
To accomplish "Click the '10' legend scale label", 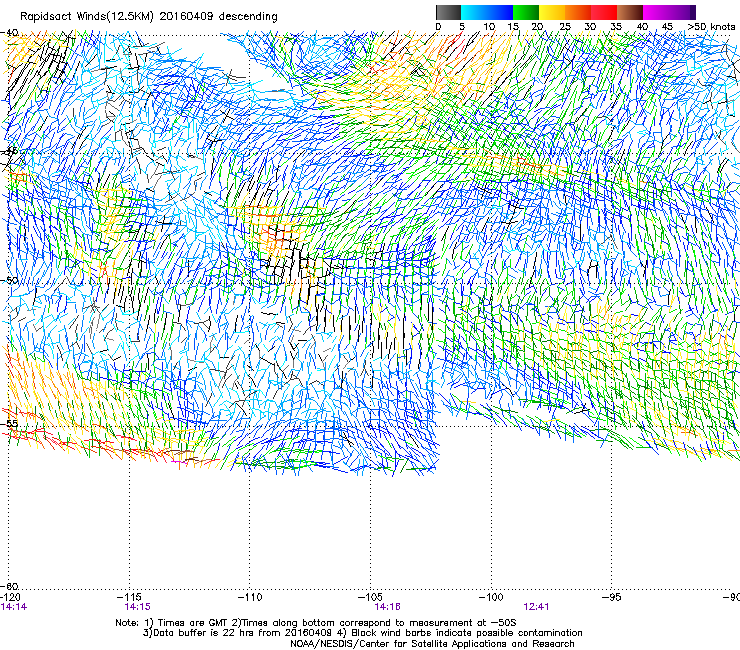I will pos(489,27).
